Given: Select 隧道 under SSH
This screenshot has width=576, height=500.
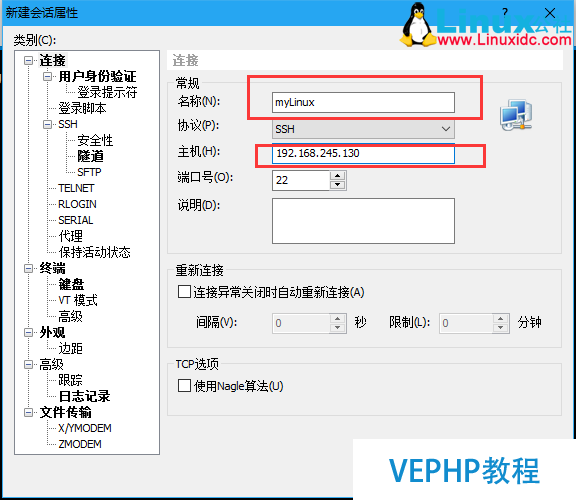Looking at the screenshot, I should tap(90, 156).
